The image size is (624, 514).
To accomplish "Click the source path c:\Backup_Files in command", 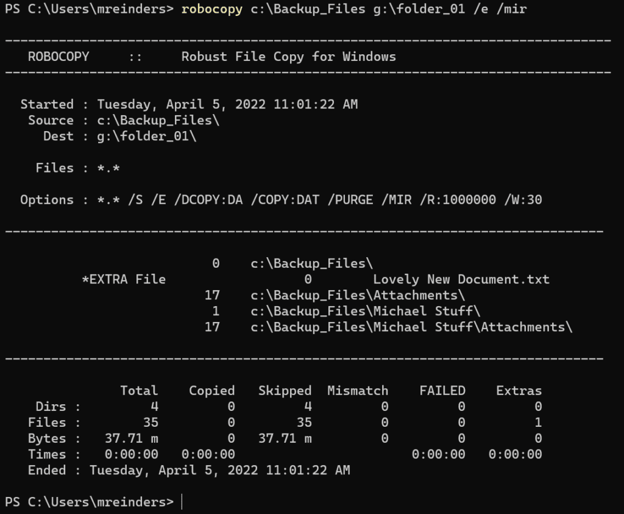I will click(x=308, y=9).
